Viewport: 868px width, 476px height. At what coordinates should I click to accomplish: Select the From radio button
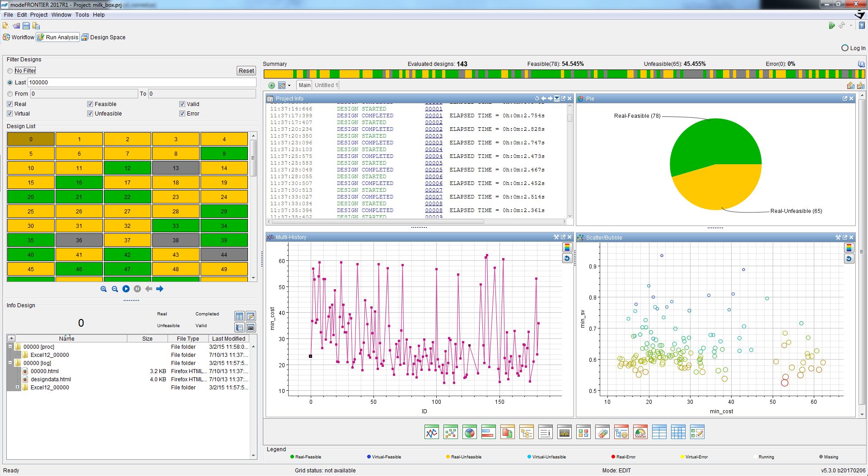tap(10, 94)
